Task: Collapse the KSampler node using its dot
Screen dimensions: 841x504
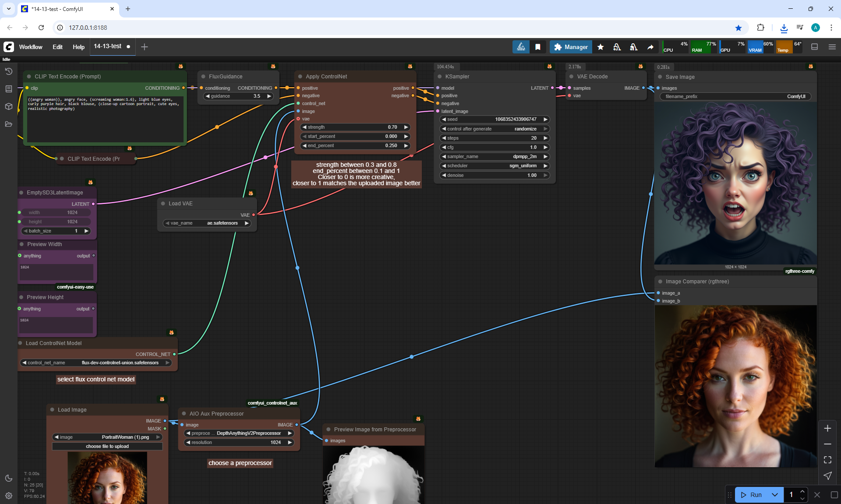Action: pyautogui.click(x=439, y=77)
